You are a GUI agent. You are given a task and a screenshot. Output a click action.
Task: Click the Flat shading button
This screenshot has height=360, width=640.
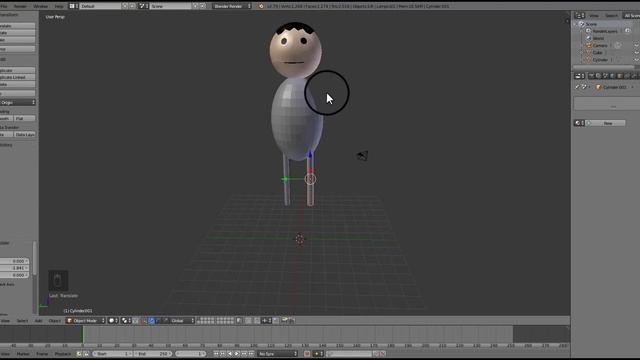coord(24,118)
